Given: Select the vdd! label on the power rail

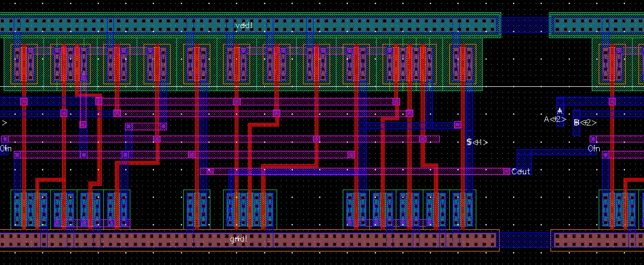Looking at the screenshot, I should 244,26.
